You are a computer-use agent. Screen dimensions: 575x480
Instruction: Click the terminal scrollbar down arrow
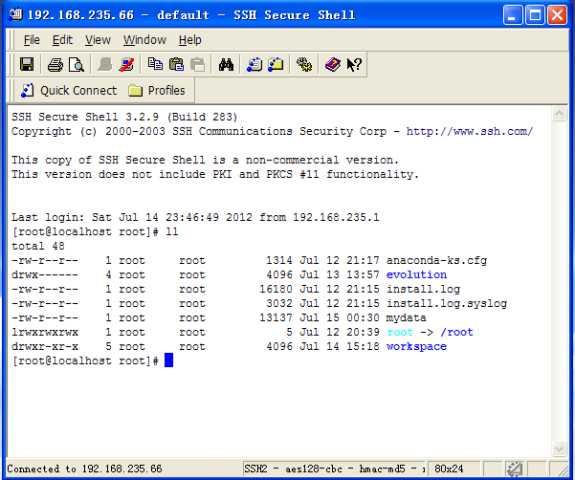[x=559, y=448]
